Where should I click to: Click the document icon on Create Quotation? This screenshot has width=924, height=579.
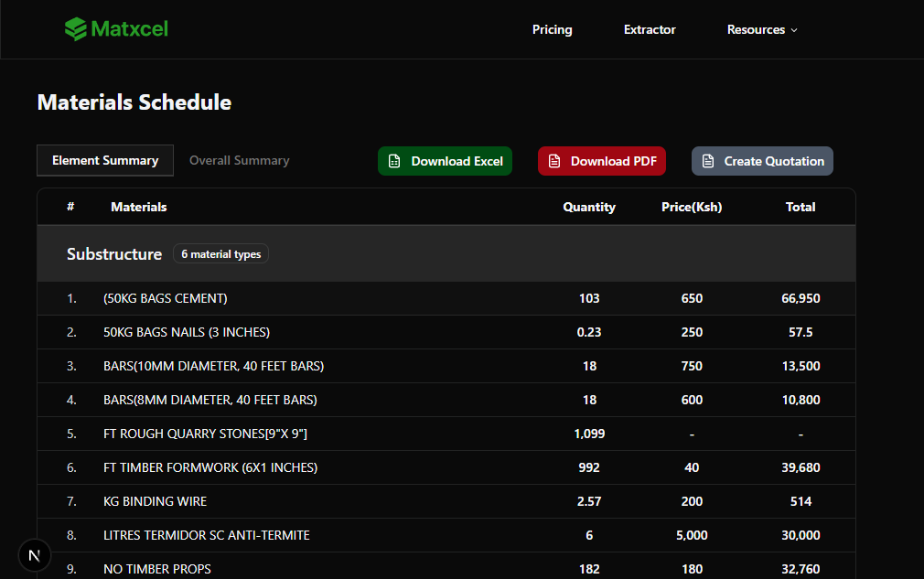tap(708, 160)
